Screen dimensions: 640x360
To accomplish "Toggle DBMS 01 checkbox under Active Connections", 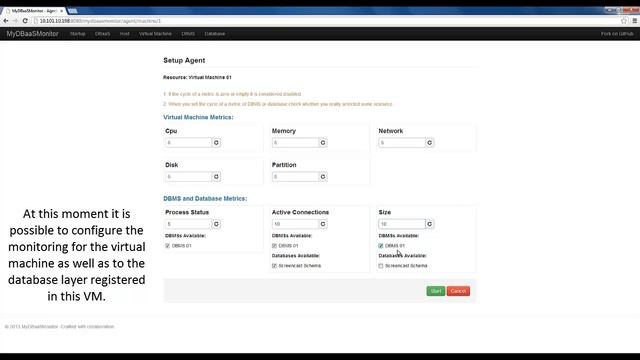I will click(x=274, y=246).
